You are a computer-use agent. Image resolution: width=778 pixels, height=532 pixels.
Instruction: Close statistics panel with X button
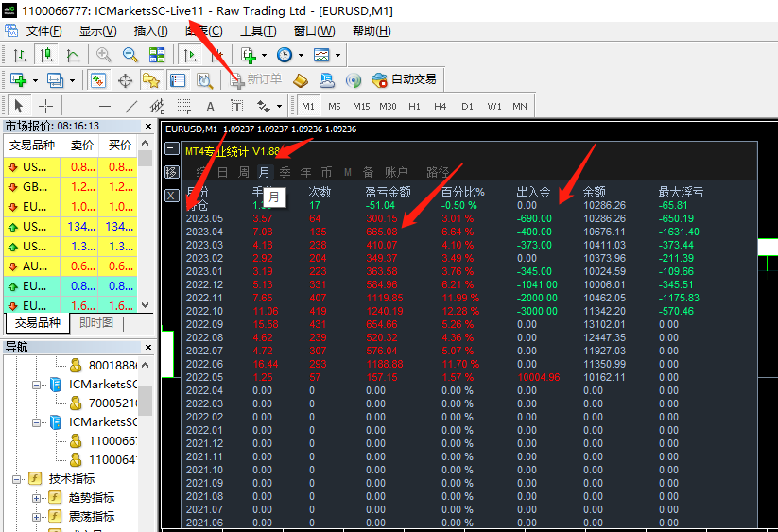point(171,196)
